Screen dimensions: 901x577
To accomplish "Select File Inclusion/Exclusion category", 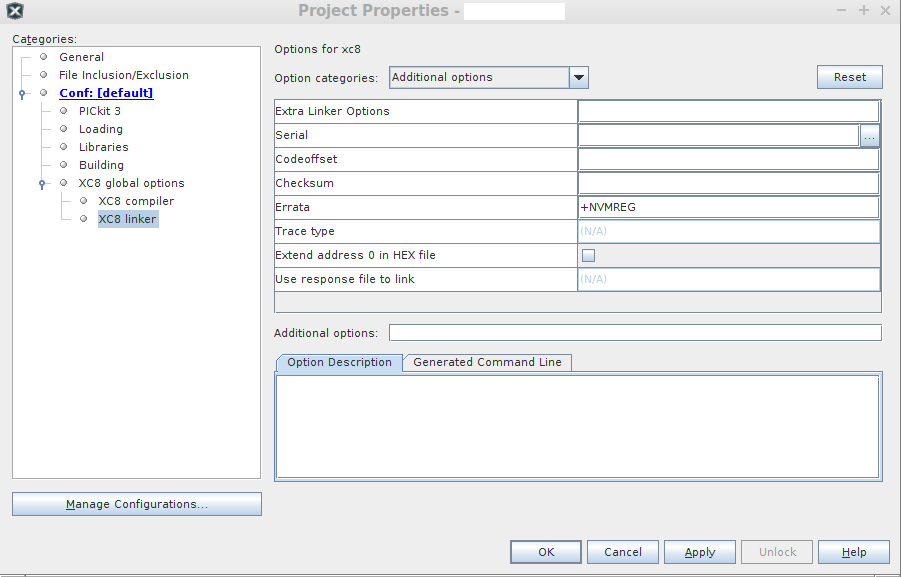I will (x=124, y=75).
